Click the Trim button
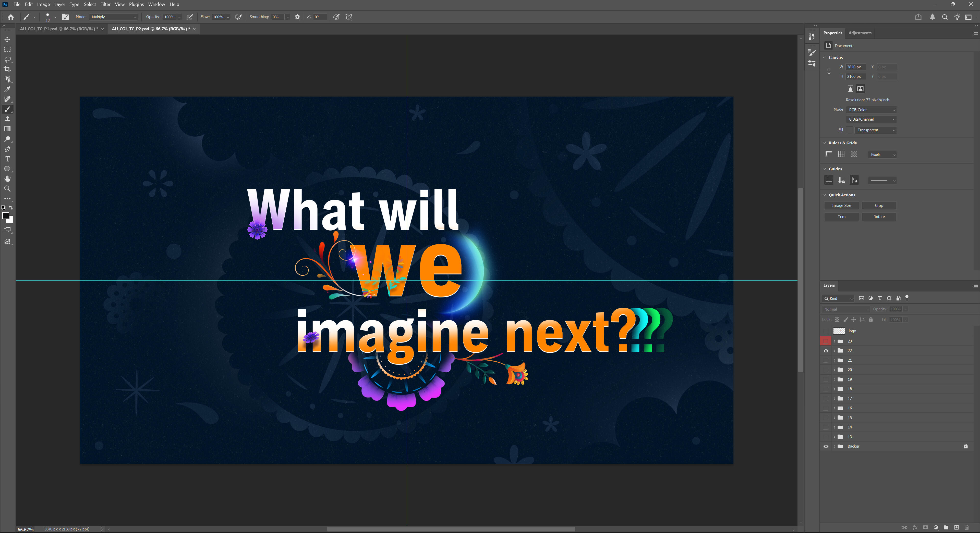980x533 pixels. pos(841,217)
